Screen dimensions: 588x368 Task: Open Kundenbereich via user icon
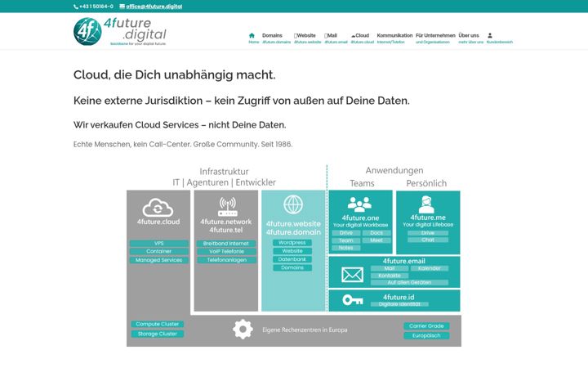pos(490,35)
